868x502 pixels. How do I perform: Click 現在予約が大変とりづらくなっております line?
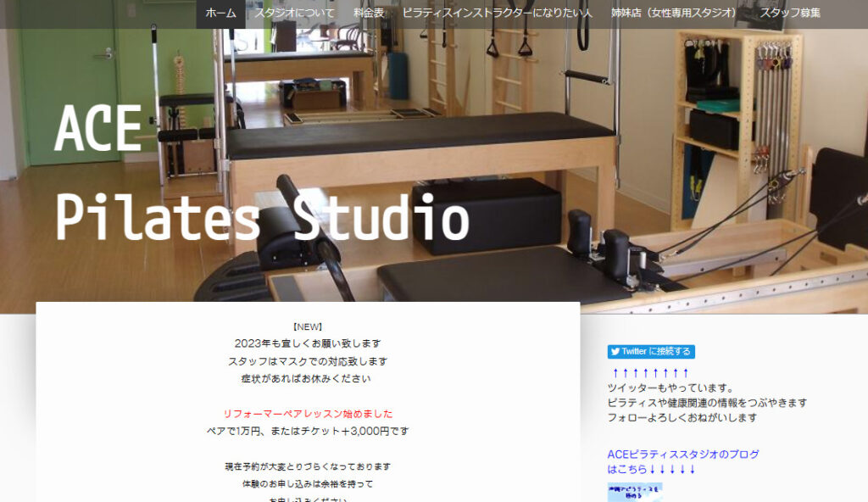(308, 466)
